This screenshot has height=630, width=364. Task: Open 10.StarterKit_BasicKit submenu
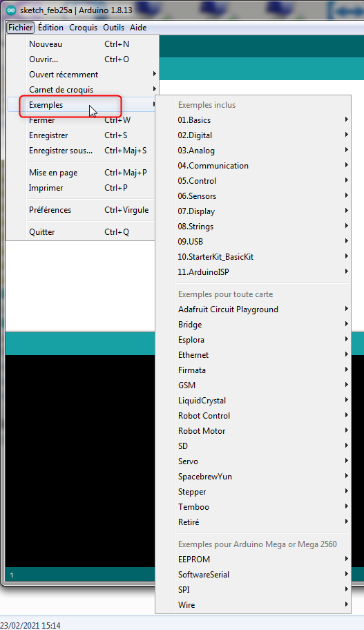coord(253,257)
